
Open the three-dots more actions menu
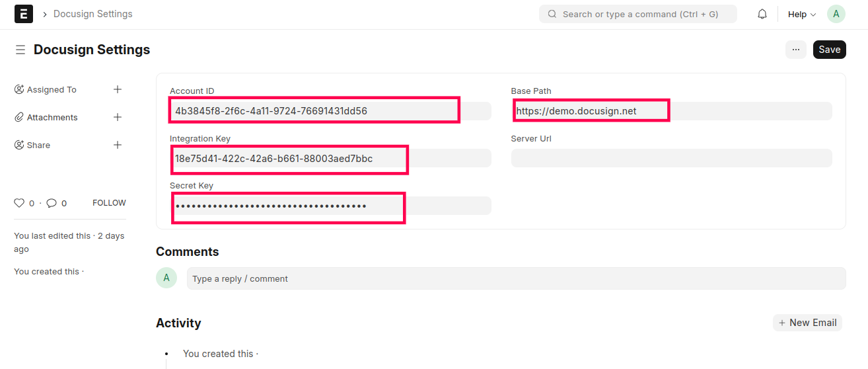796,50
